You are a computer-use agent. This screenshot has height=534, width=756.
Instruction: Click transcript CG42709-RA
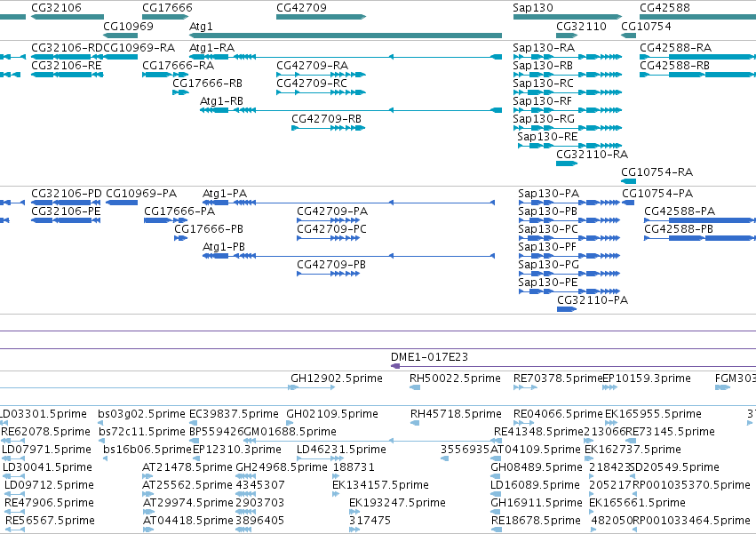pyautogui.click(x=321, y=75)
